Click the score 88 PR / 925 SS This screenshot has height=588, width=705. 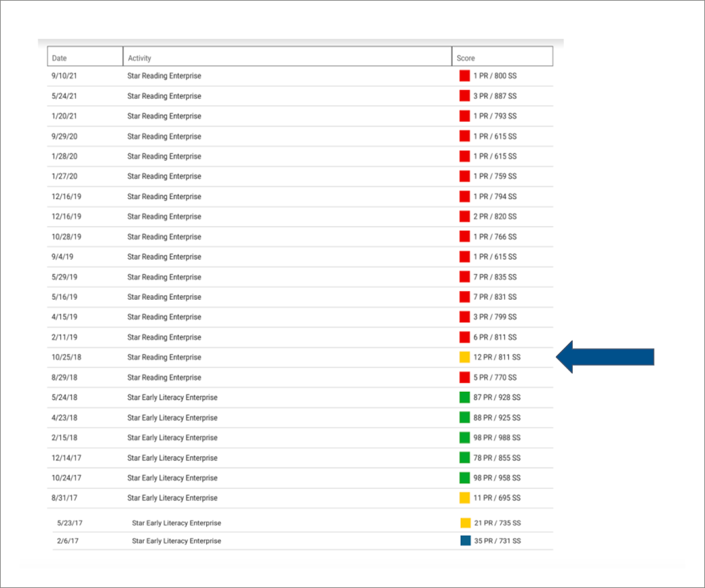coord(497,418)
